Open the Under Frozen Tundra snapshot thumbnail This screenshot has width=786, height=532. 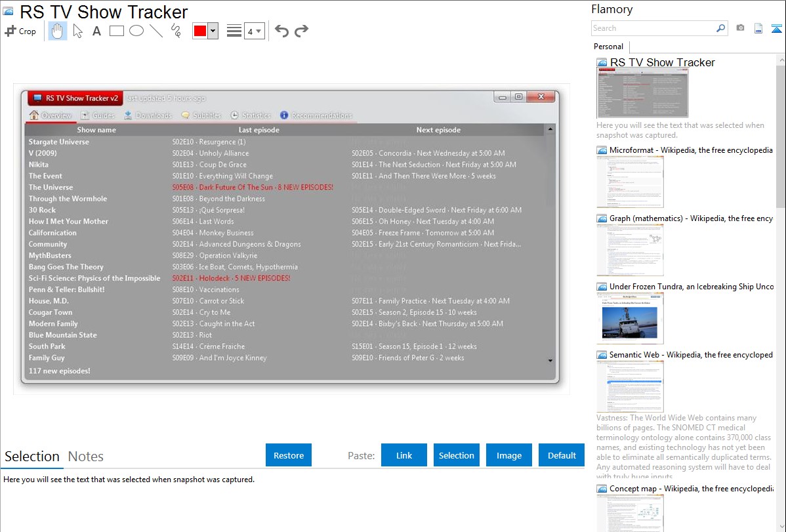(x=630, y=318)
